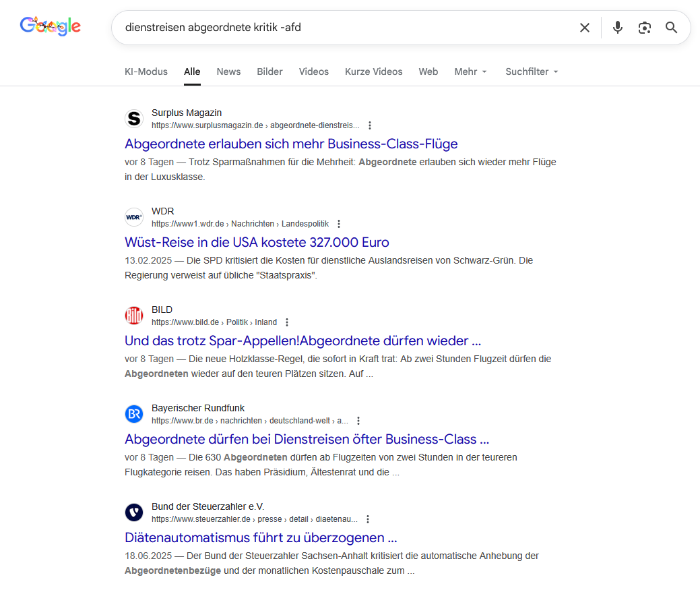The image size is (700, 590).
Task: Click the magnifying glass search button
Action: point(671,28)
